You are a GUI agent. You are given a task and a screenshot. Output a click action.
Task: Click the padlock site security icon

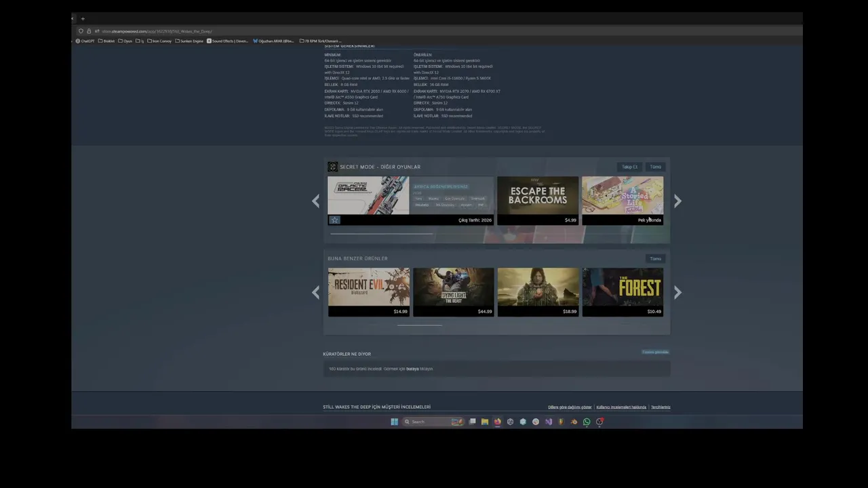(x=89, y=31)
